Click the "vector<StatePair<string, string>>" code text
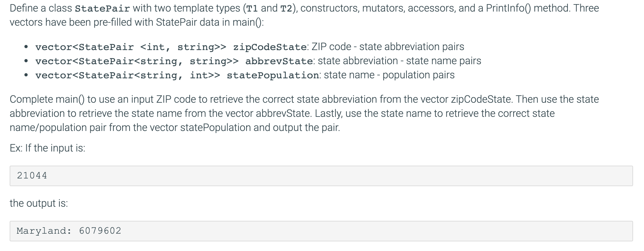 [137, 61]
